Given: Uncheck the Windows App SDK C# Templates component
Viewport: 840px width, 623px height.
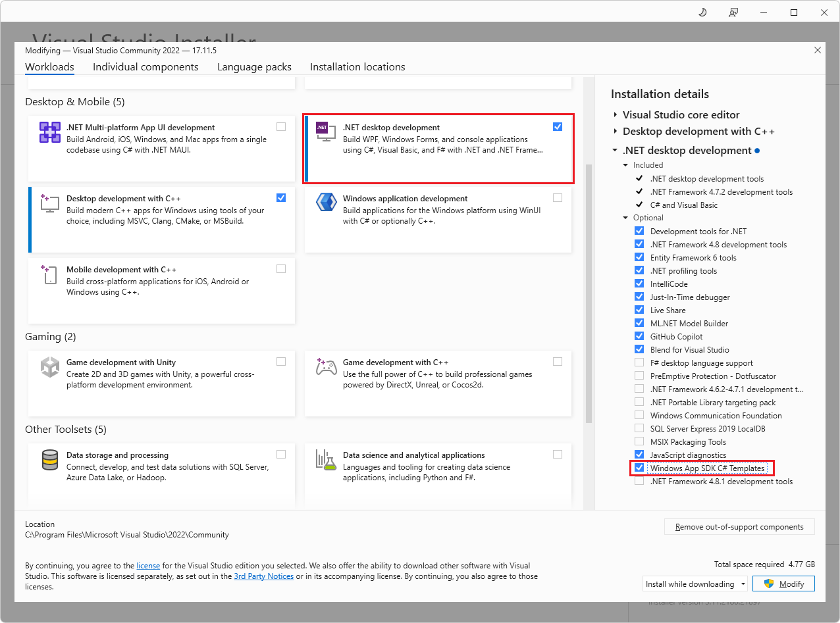Looking at the screenshot, I should click(x=639, y=468).
